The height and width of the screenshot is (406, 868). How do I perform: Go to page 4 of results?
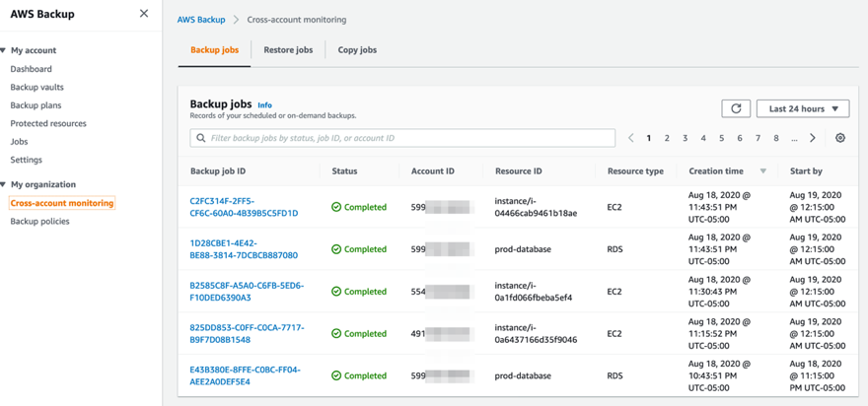click(x=703, y=138)
